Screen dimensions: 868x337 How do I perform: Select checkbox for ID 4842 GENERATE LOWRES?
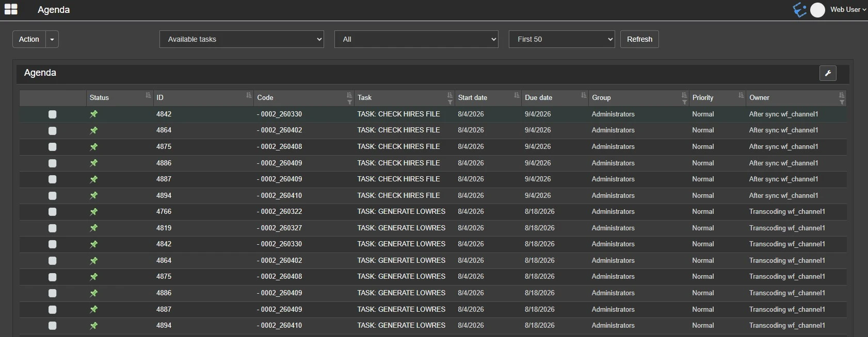pyautogui.click(x=53, y=244)
